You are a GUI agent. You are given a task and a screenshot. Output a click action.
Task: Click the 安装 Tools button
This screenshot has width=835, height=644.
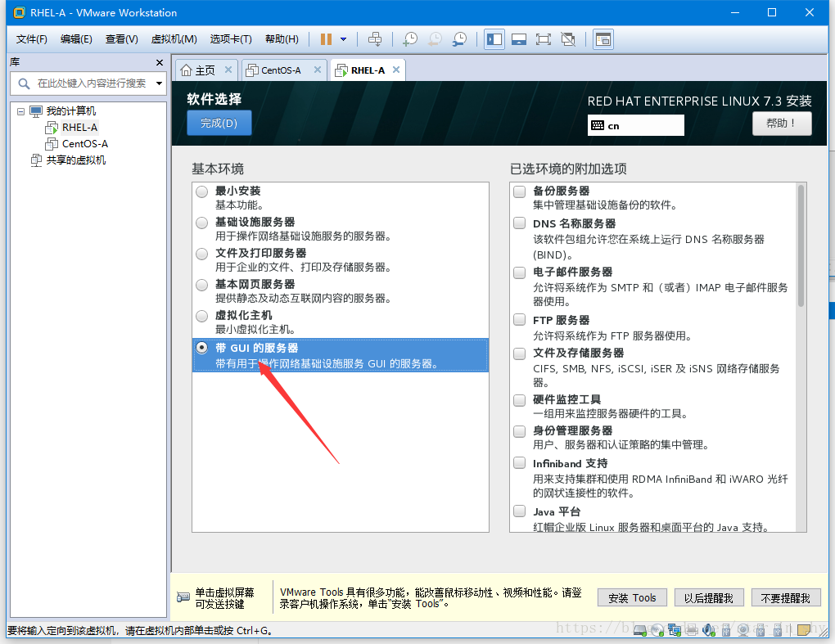(632, 598)
